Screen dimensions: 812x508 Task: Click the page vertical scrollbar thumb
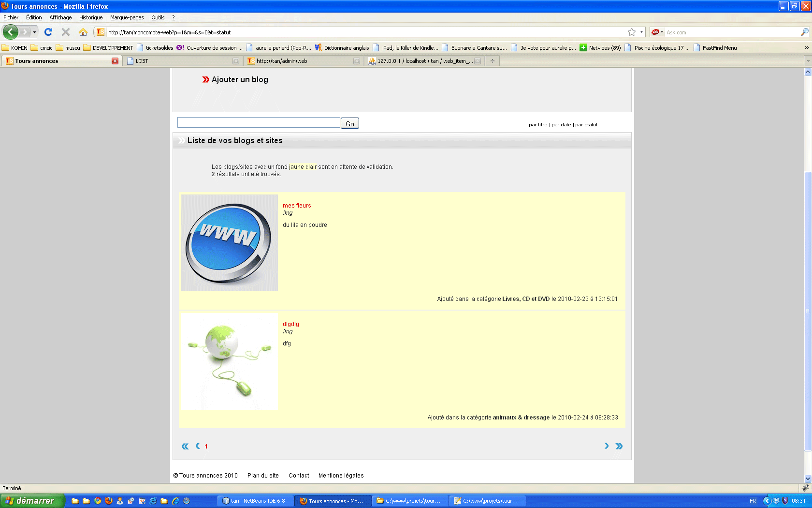[x=808, y=312]
